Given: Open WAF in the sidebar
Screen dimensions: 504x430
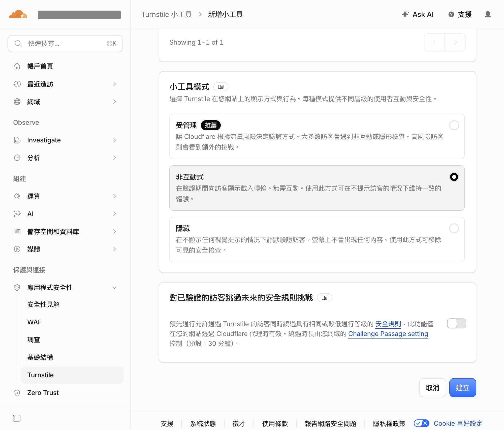Looking at the screenshot, I should (x=35, y=322).
